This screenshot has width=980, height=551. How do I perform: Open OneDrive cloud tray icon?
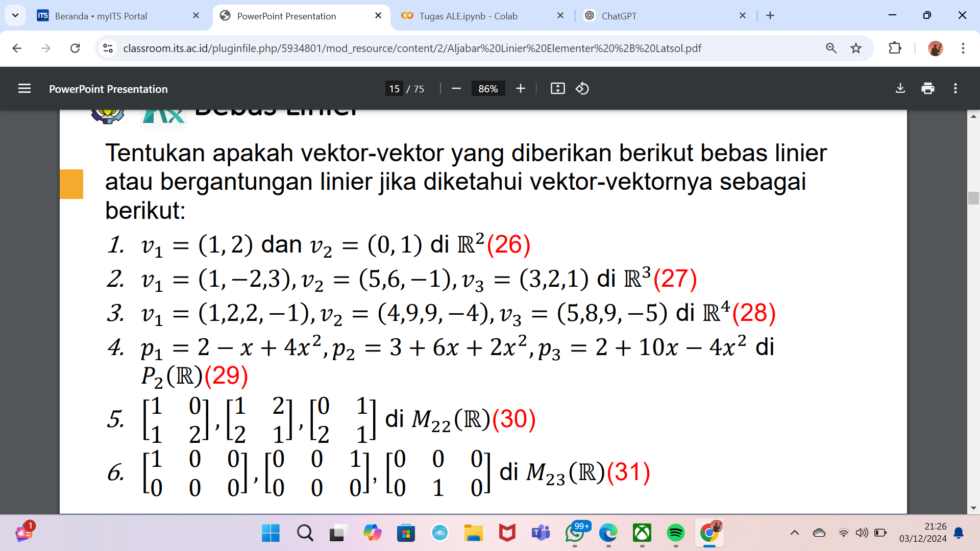(819, 533)
